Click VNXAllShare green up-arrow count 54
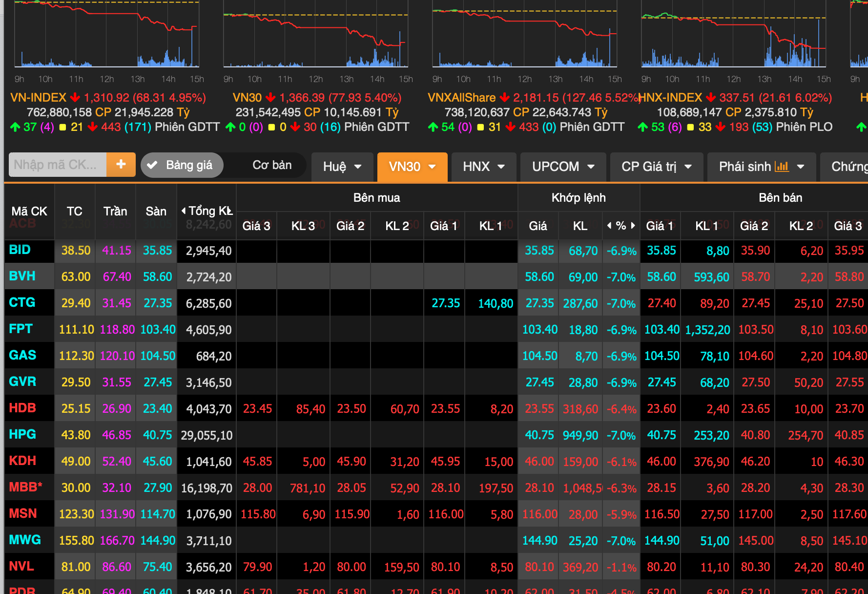868x594 pixels. pyautogui.click(x=441, y=127)
